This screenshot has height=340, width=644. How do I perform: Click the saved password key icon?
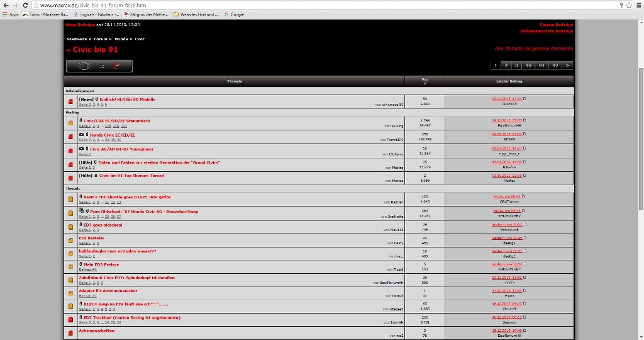(x=621, y=4)
